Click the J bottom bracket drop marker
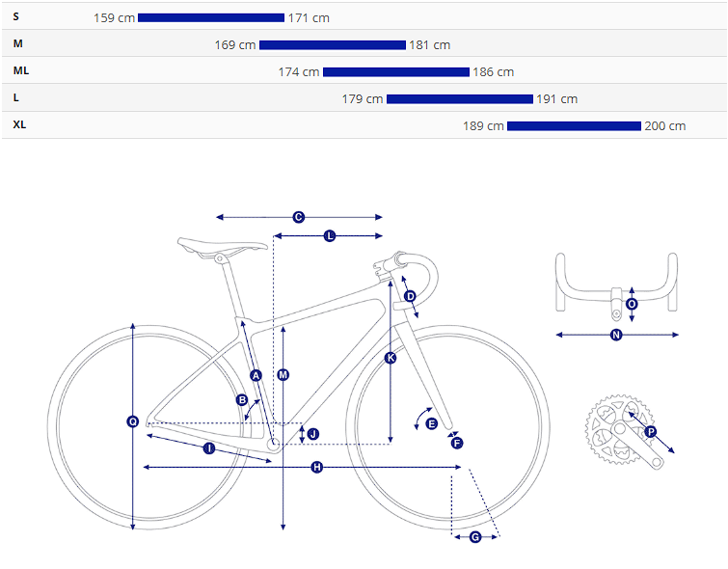Image resolution: width=728 pixels, height=569 pixels. coord(312,434)
